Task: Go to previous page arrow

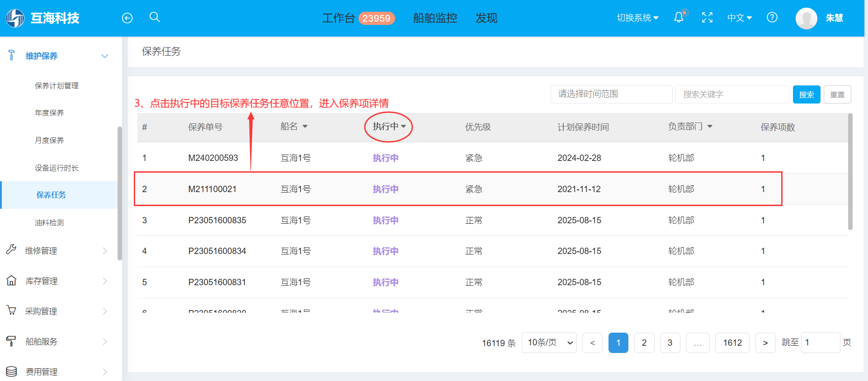Action: [x=592, y=343]
